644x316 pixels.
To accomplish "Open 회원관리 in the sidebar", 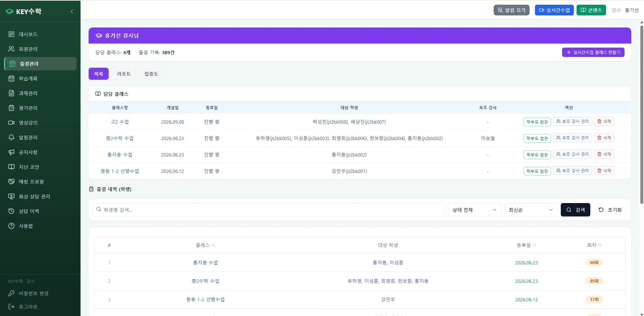I will pyautogui.click(x=40, y=49).
